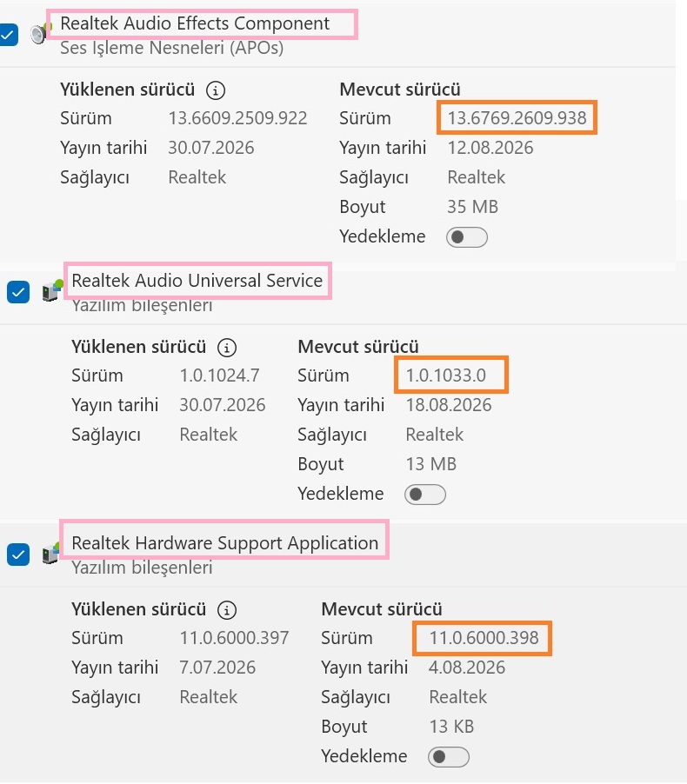Enable Yedekleme toggle for Audio Universal Service

coord(424,495)
